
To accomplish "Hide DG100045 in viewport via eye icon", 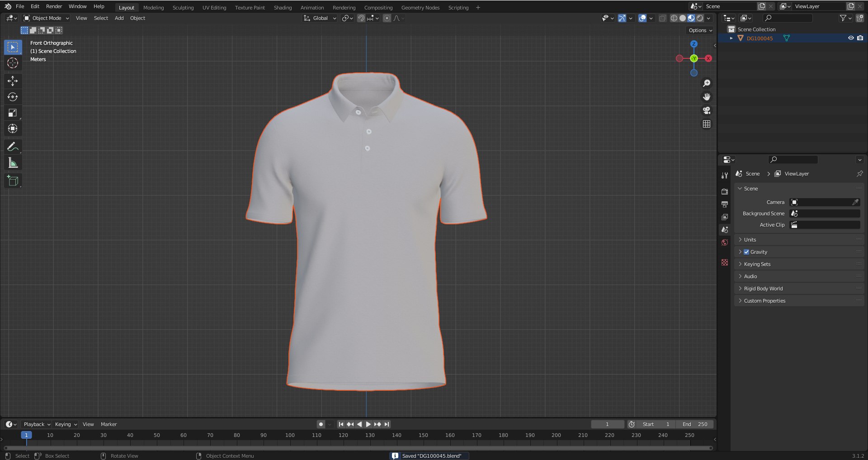I will (x=851, y=38).
